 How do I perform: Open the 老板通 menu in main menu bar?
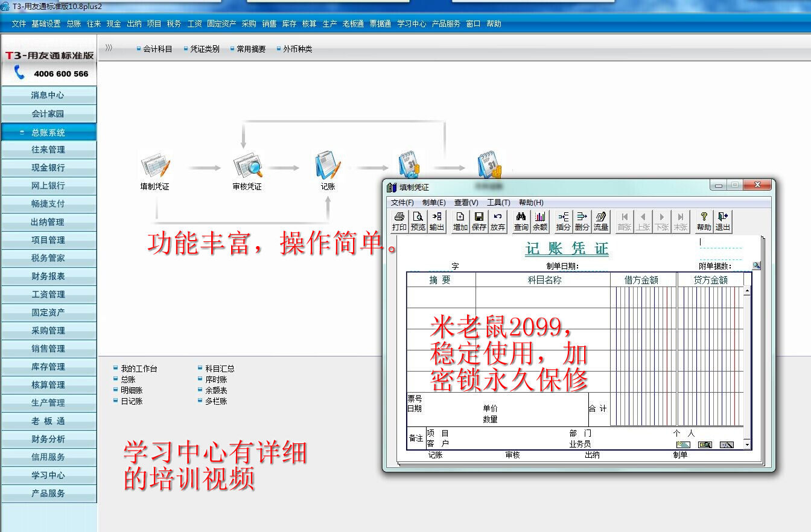pos(353,24)
